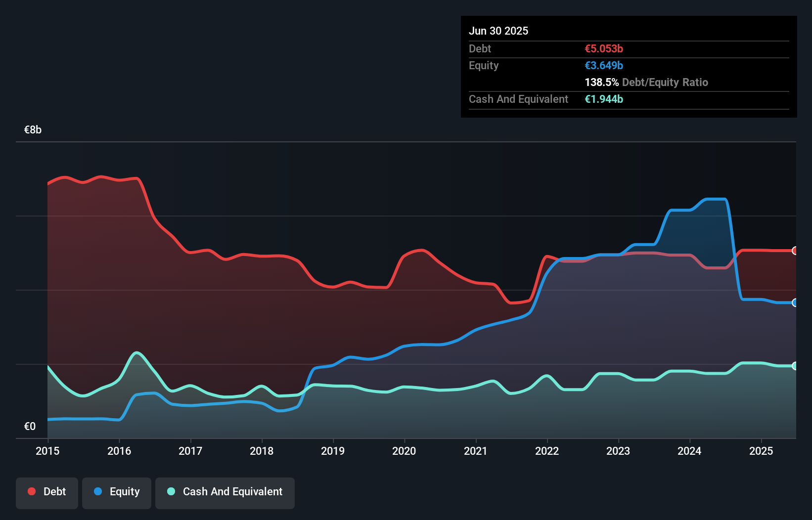Image resolution: width=812 pixels, height=520 pixels.
Task: Click the €8b axis label
Action: [x=32, y=130]
